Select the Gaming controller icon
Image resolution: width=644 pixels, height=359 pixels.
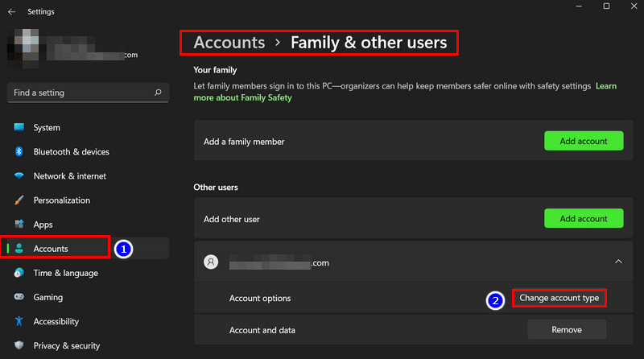(x=19, y=297)
